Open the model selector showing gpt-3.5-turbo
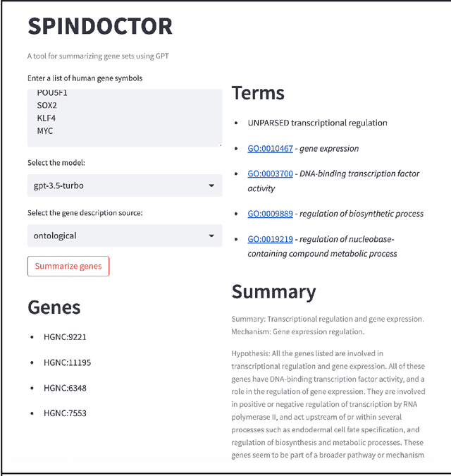Image resolution: width=451 pixels, height=476 pixels. coord(124,186)
